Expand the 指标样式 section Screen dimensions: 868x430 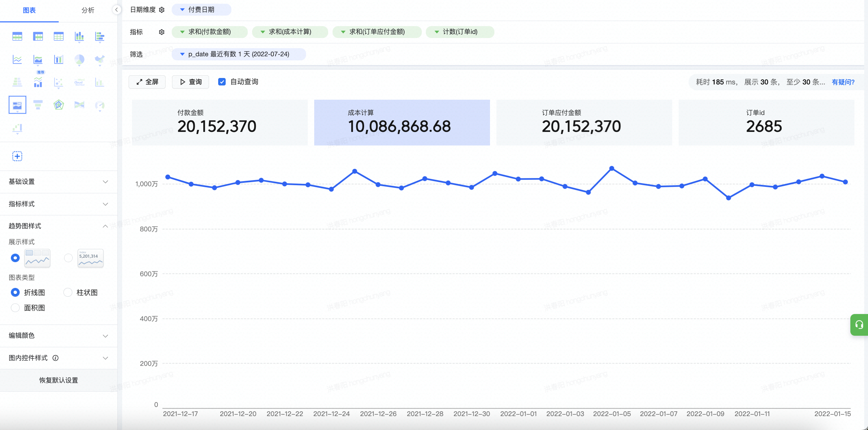tap(59, 204)
